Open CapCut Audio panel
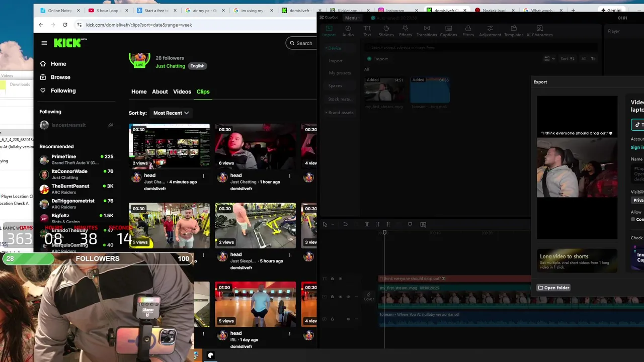This screenshot has width=644, height=362. click(x=348, y=31)
